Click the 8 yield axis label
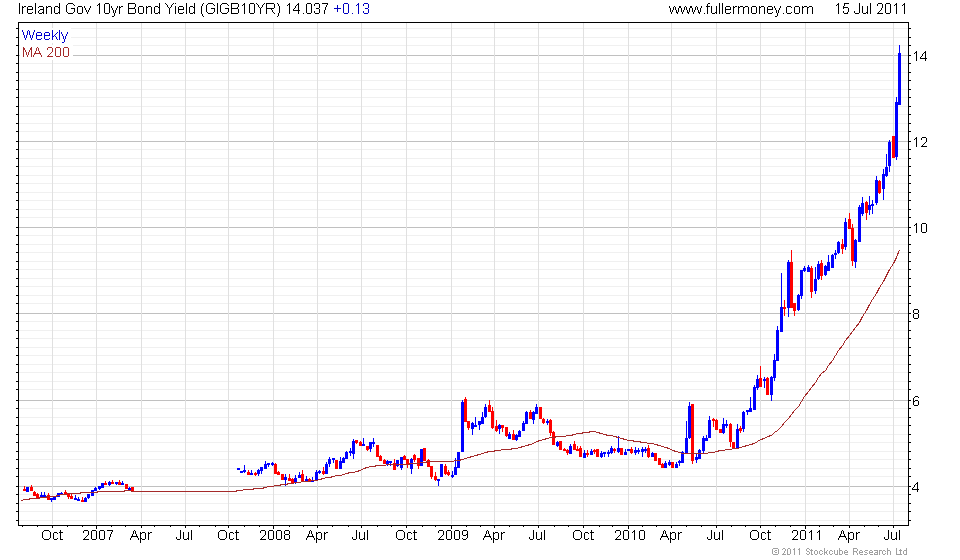 coord(916,315)
